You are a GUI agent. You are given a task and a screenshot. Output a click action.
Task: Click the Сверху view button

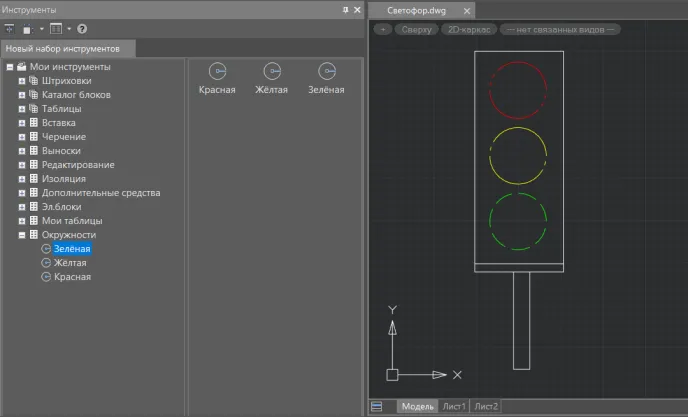[x=416, y=30]
